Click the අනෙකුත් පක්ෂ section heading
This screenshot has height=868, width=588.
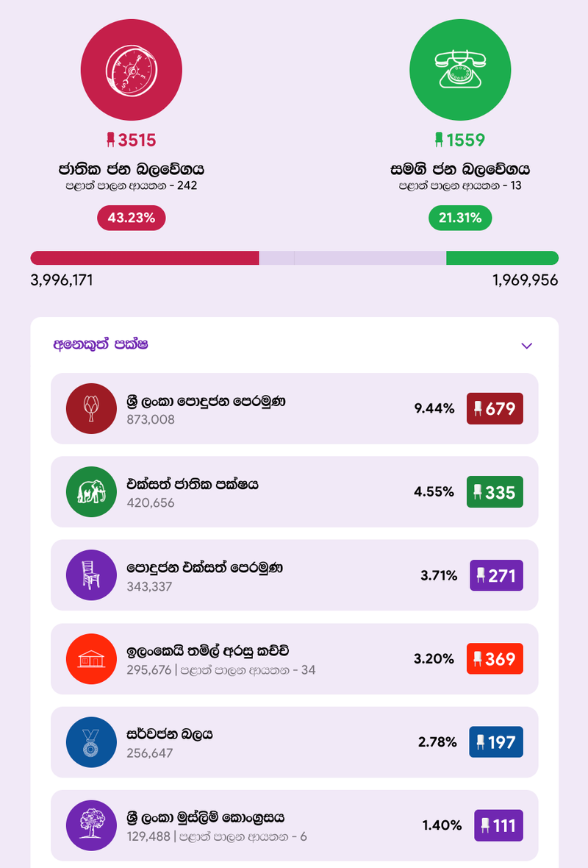pyautogui.click(x=101, y=344)
